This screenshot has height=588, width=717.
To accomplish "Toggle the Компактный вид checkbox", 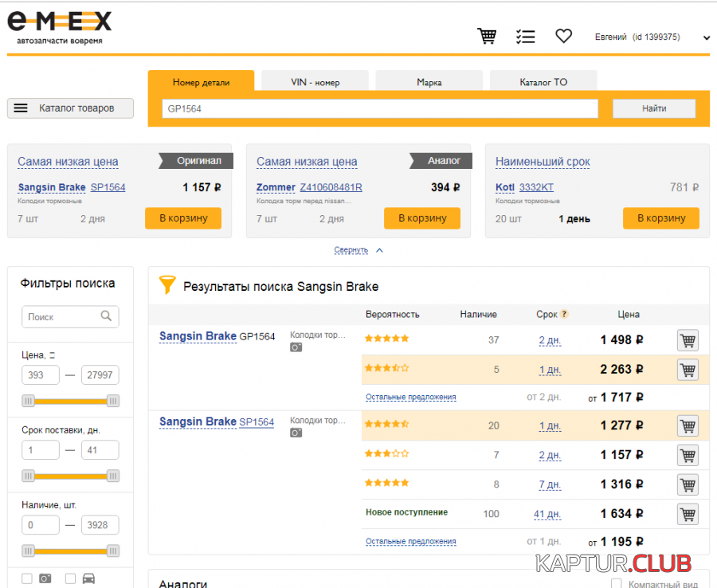I will 617,583.
